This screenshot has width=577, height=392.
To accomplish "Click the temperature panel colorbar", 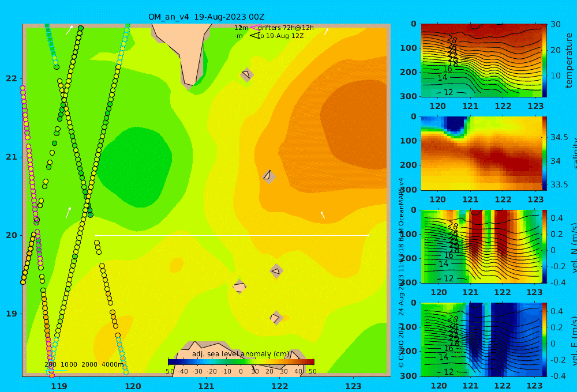I will (x=544, y=61).
